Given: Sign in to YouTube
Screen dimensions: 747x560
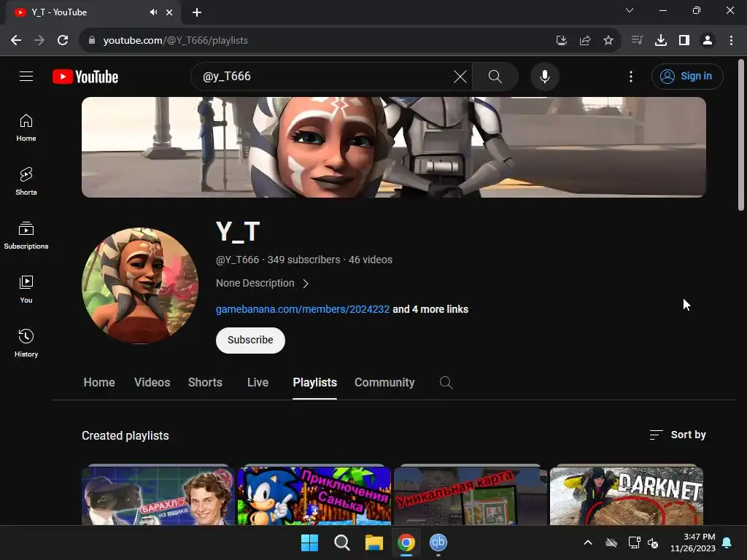Looking at the screenshot, I should pos(687,76).
